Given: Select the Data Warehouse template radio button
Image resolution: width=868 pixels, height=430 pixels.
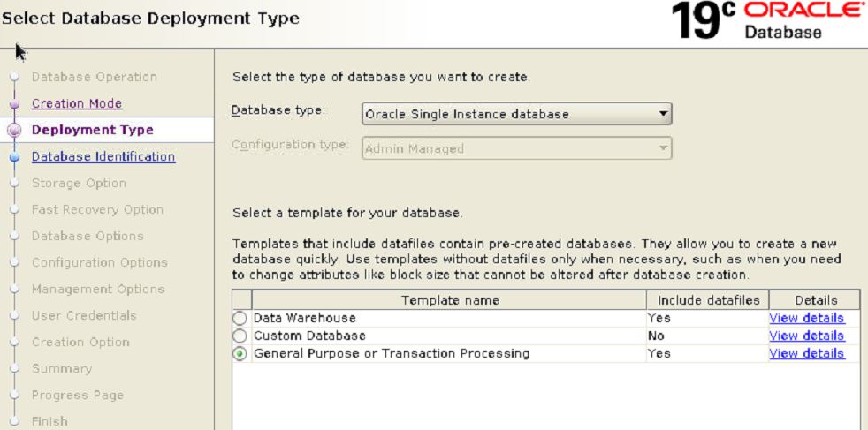Looking at the screenshot, I should (240, 319).
